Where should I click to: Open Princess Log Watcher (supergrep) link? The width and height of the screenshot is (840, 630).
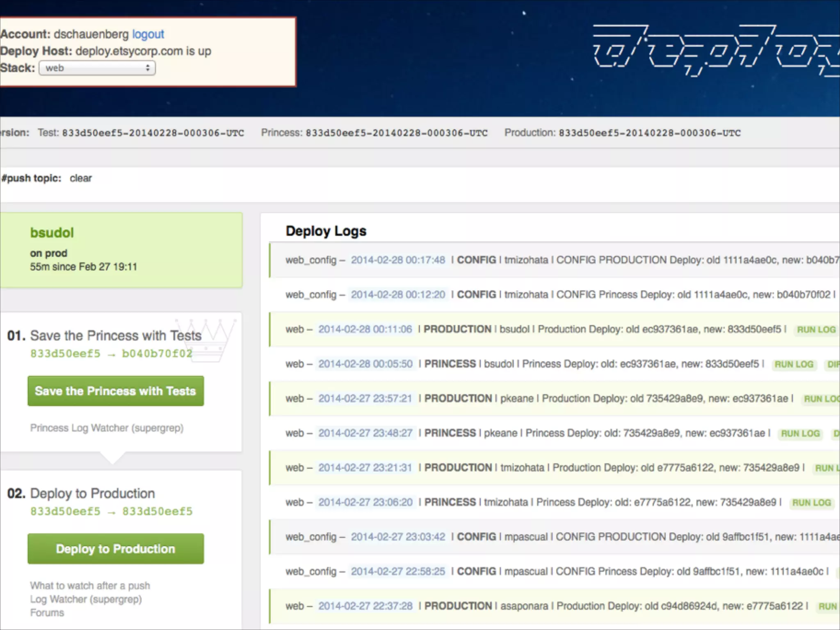point(107,428)
